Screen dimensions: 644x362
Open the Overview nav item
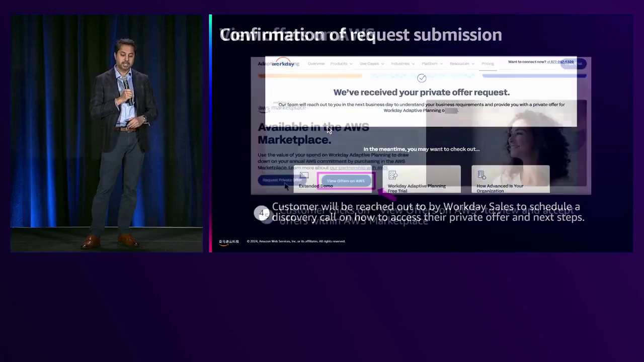[x=316, y=64]
